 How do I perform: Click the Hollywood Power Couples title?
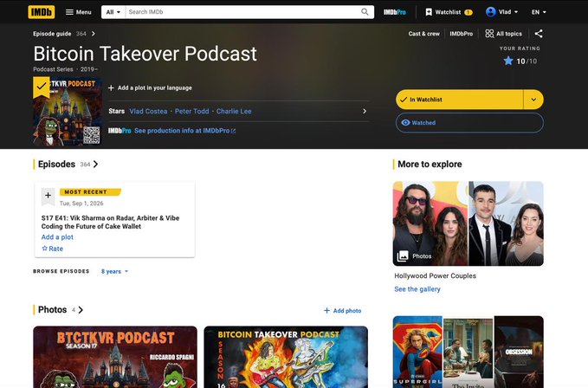(435, 276)
